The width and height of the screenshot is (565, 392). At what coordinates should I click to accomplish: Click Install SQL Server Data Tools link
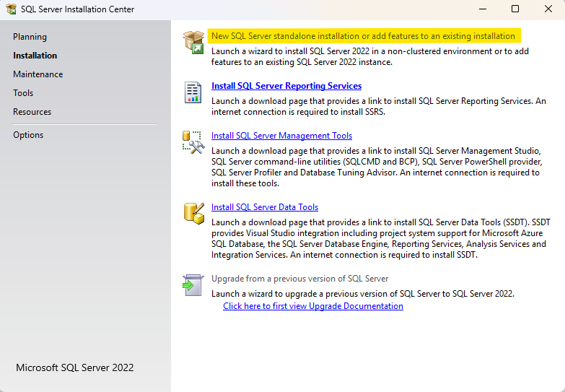pyautogui.click(x=264, y=207)
